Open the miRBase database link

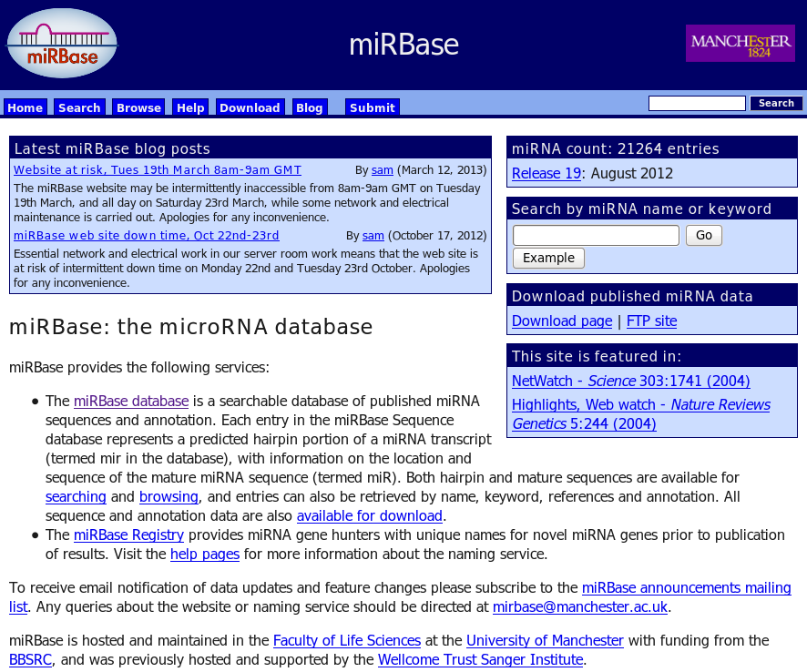pos(131,401)
